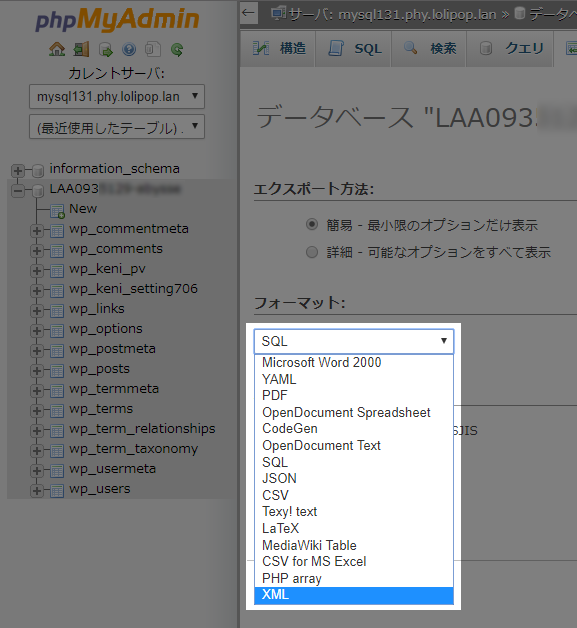Click table icon beside wp_postmeta
Image resolution: width=577 pixels, height=628 pixels.
click(57, 351)
